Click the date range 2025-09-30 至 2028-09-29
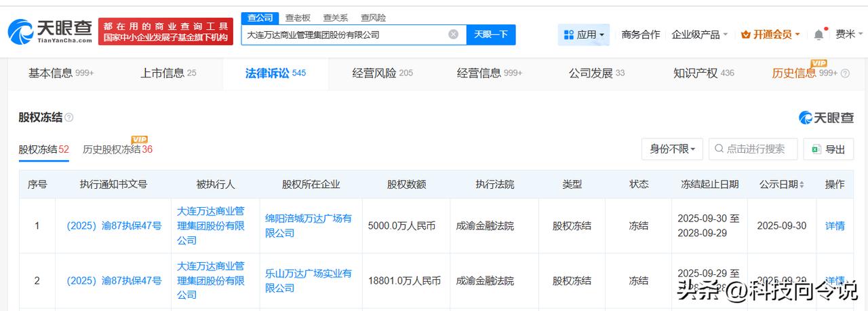The width and height of the screenshot is (868, 311). pyautogui.click(x=709, y=225)
